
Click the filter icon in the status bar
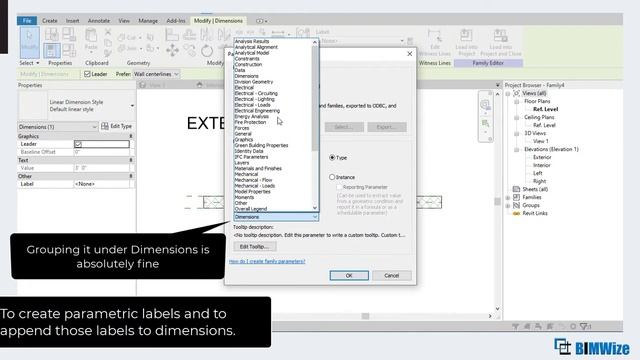(x=584, y=326)
